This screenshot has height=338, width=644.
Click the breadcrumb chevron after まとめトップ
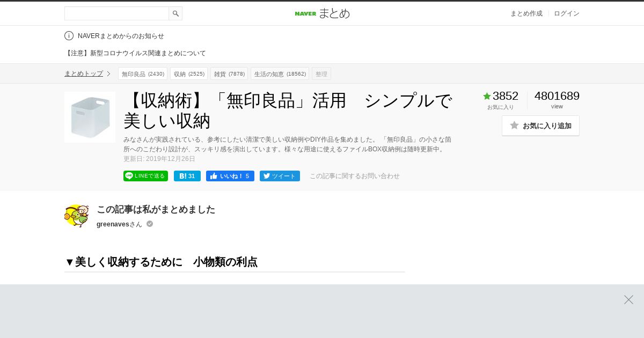(108, 74)
